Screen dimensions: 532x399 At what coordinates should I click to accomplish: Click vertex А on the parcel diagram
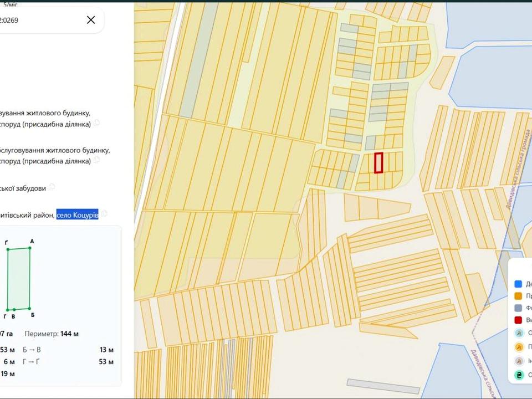pos(30,248)
